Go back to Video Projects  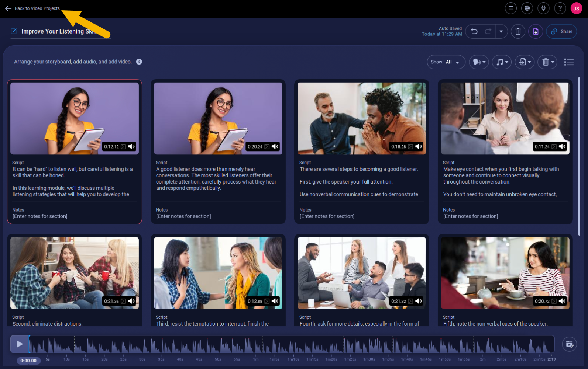[32, 8]
